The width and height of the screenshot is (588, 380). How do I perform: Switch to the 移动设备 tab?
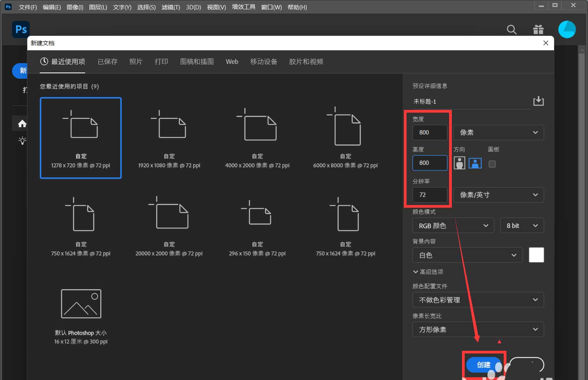[x=264, y=62]
